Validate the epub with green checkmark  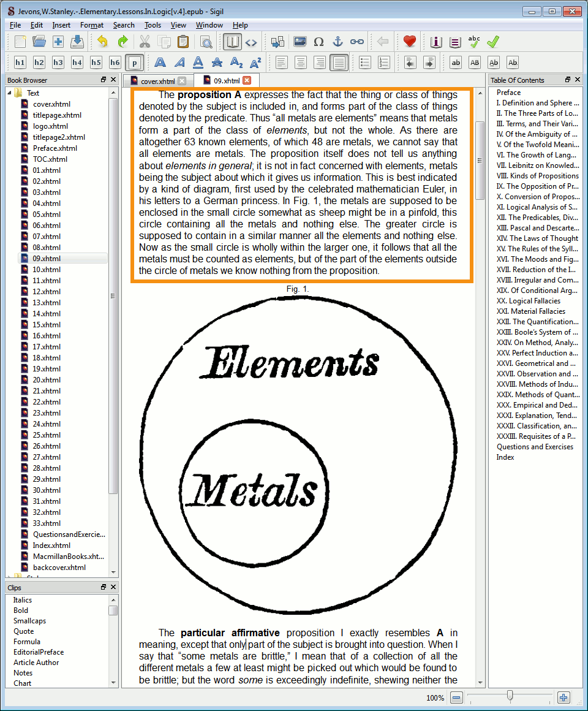pos(493,42)
